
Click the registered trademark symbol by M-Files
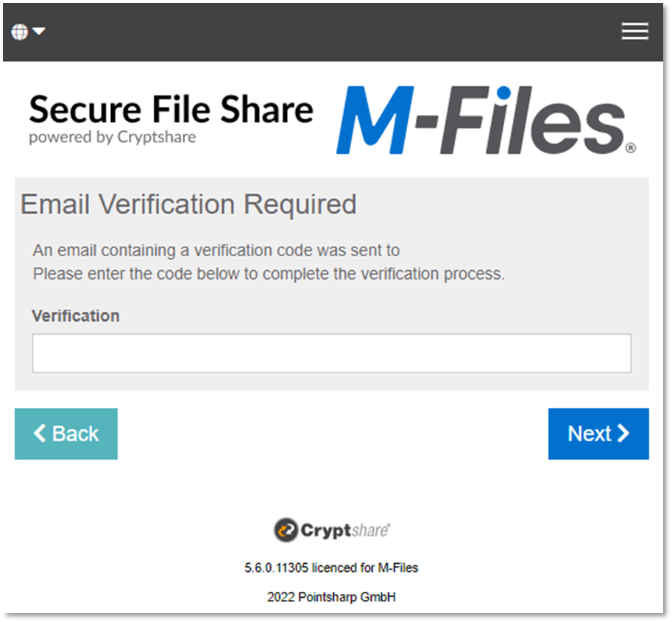[630, 148]
